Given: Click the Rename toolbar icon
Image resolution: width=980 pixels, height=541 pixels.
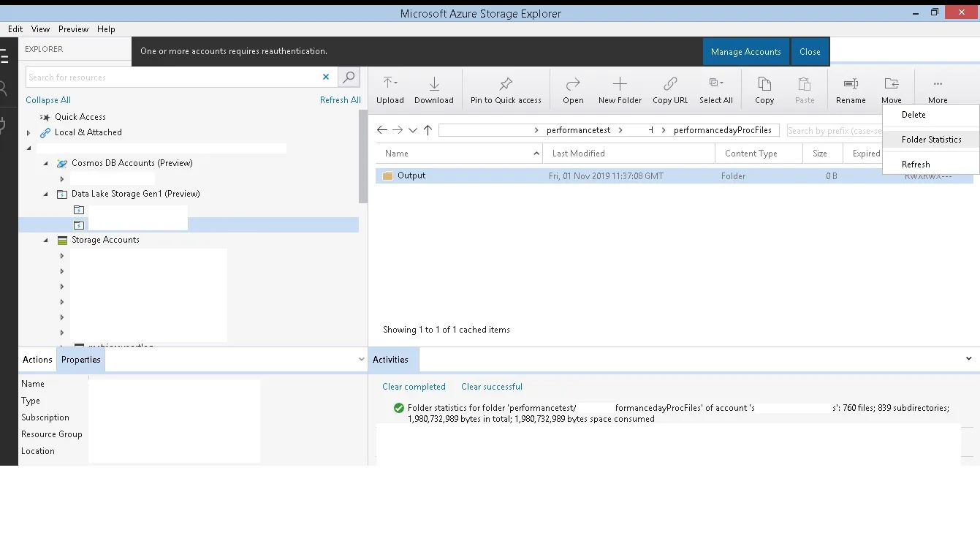Looking at the screenshot, I should [851, 83].
